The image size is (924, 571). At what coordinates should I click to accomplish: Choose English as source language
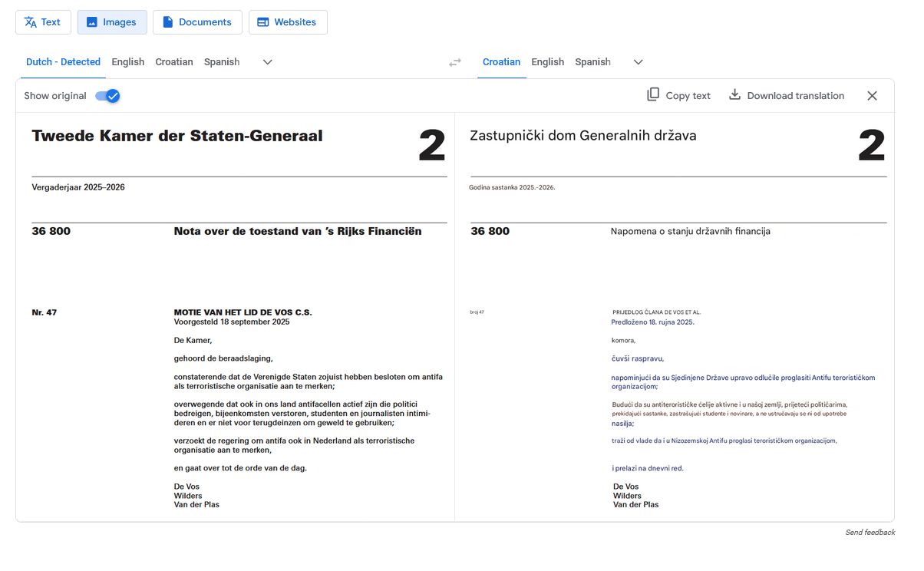tap(128, 62)
